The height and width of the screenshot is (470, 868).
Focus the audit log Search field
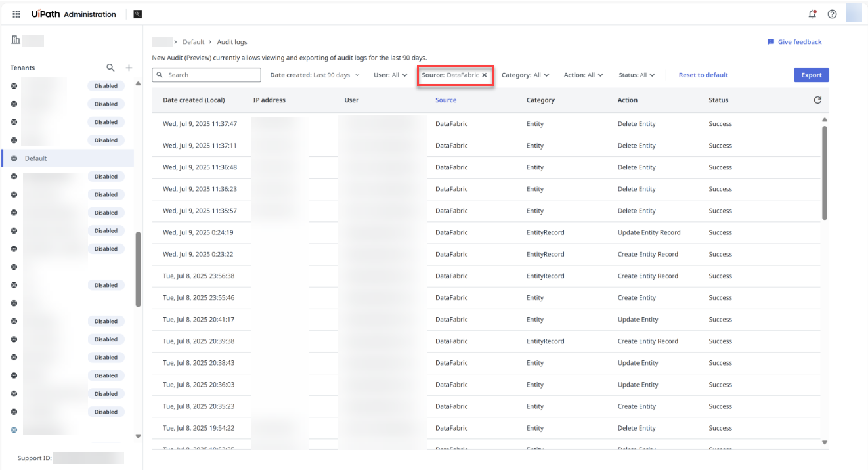point(207,75)
